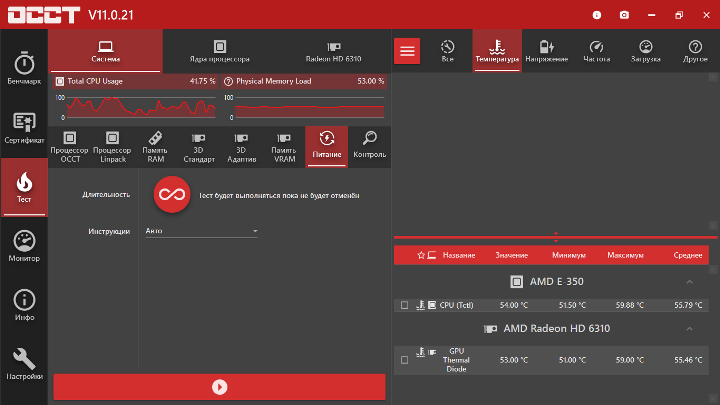The image size is (720, 405).
Task: Show Все sensors category
Action: click(x=447, y=51)
